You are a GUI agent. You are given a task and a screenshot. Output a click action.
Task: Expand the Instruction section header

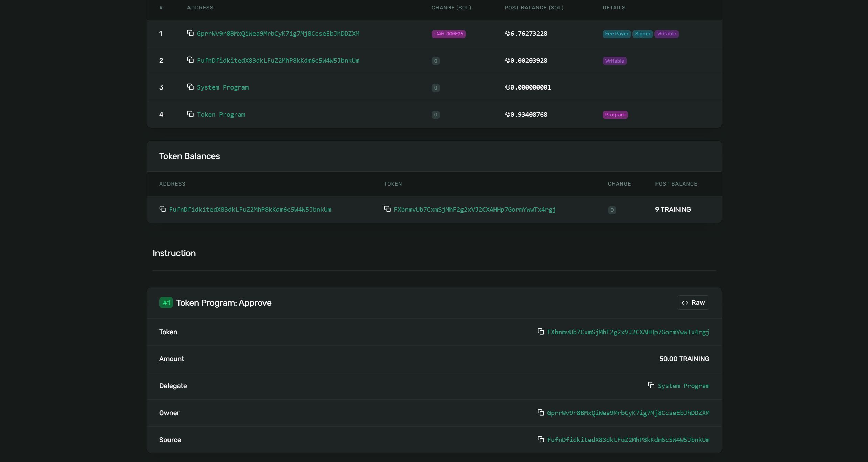pyautogui.click(x=174, y=253)
